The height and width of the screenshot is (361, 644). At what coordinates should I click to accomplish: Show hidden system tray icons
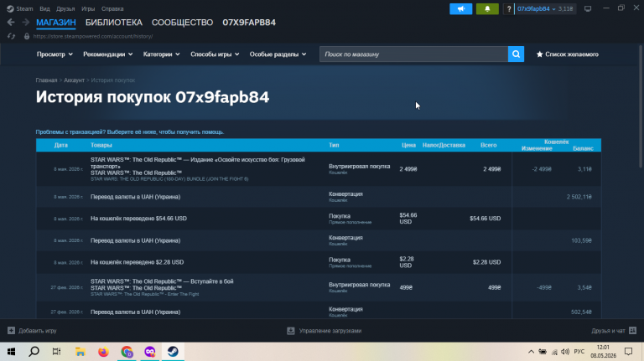tap(531, 352)
